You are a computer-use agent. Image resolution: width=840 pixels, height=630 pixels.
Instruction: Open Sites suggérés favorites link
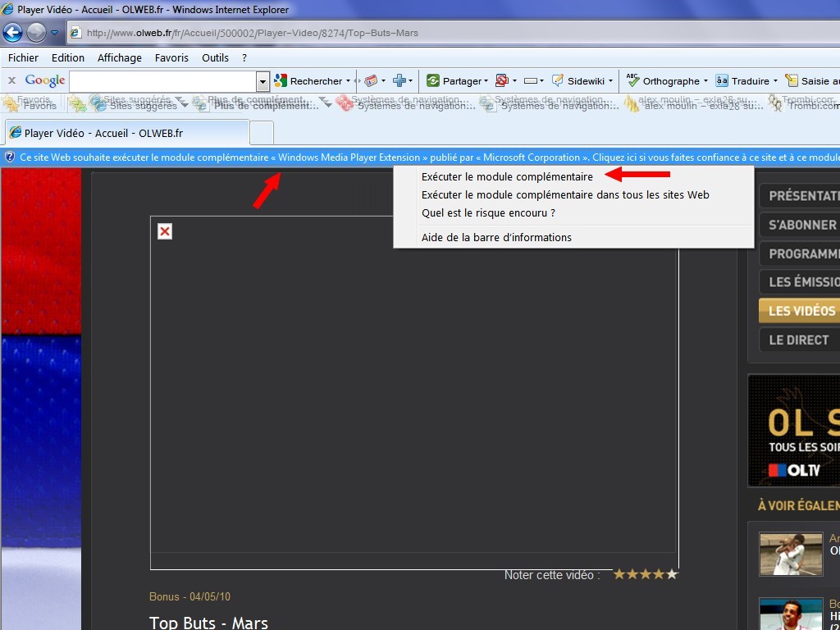(137, 103)
